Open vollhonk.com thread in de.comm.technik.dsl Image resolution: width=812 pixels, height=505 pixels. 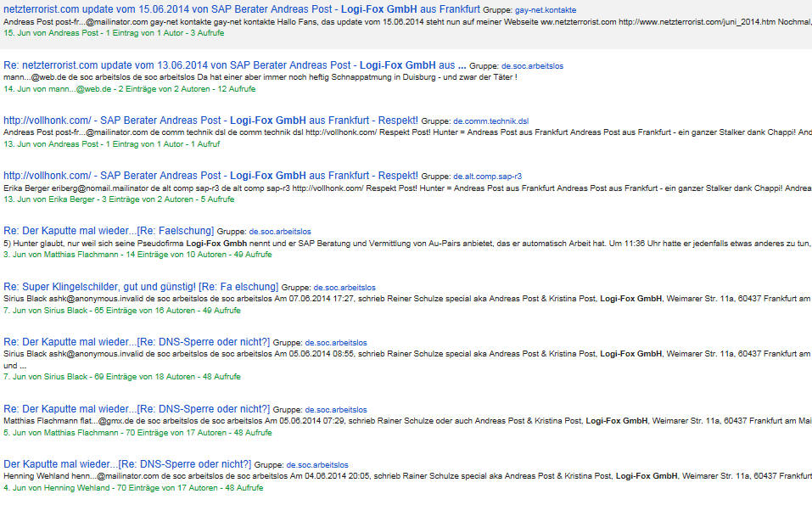tap(210, 121)
